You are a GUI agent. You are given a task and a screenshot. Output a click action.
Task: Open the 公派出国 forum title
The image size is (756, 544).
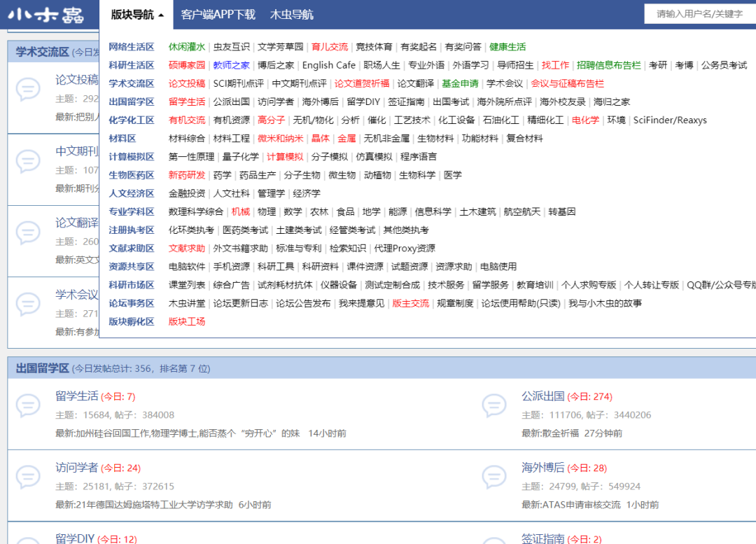[x=543, y=396]
